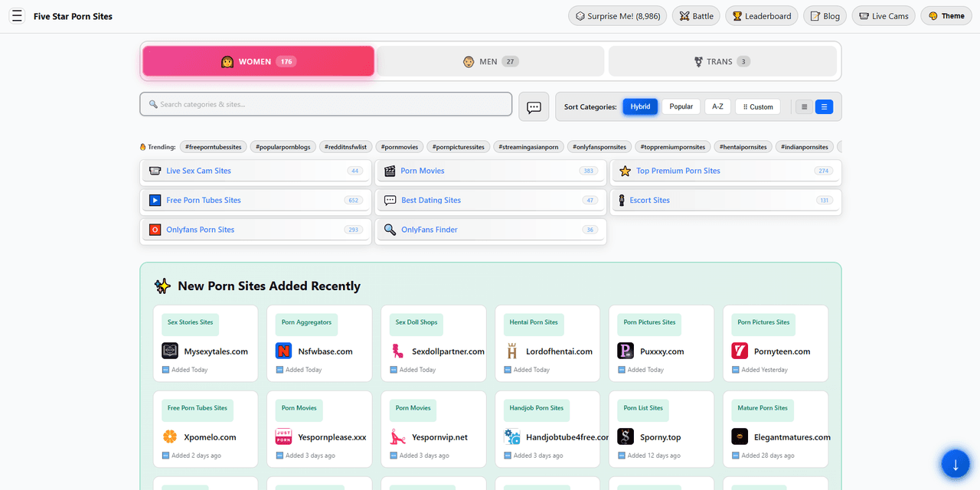Click the search categories & sites field
Image resolution: width=980 pixels, height=490 pixels.
[x=326, y=104]
